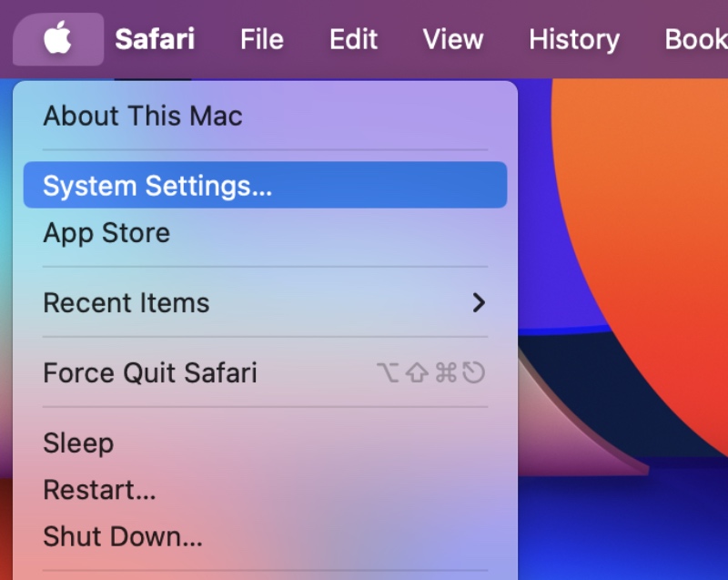The image size is (728, 580).
Task: Click the Force Quit keyboard shortcut symbols
Action: 430,372
